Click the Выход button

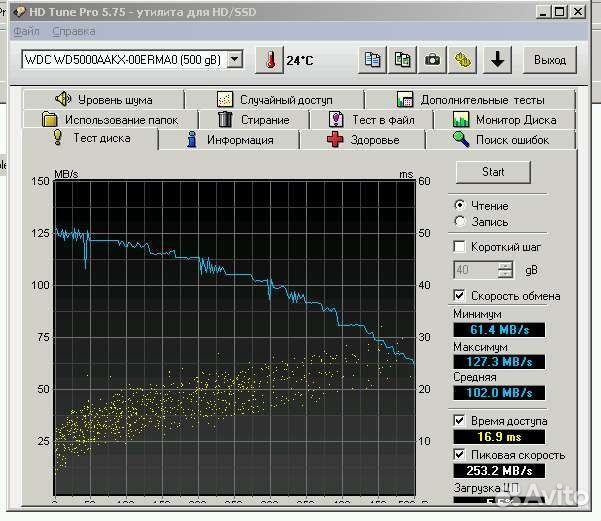coord(549,60)
